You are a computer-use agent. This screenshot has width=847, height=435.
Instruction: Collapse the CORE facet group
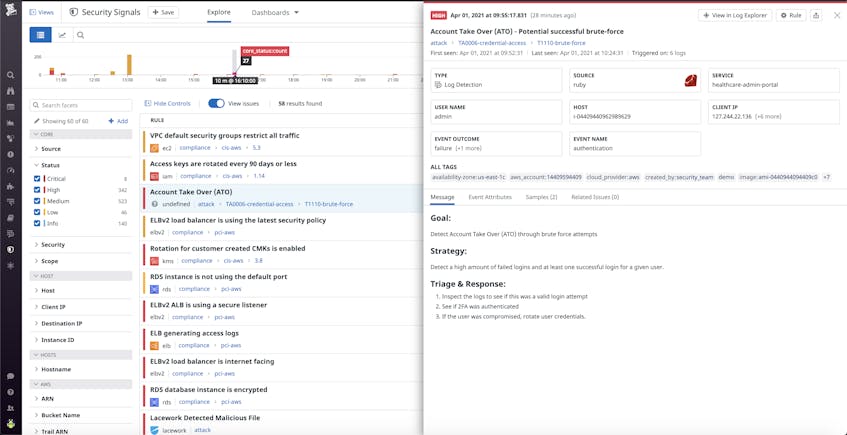[x=81, y=134]
